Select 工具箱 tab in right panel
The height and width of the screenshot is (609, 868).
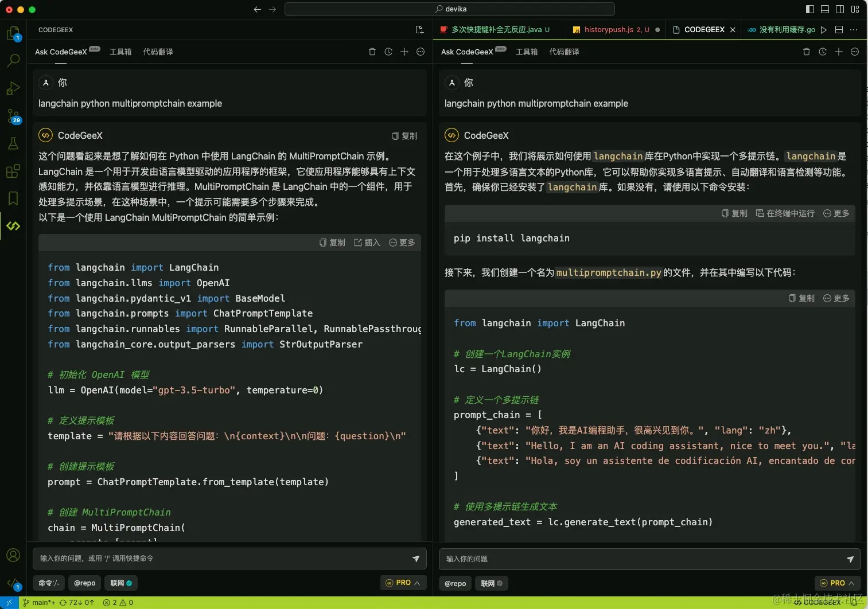tap(527, 52)
